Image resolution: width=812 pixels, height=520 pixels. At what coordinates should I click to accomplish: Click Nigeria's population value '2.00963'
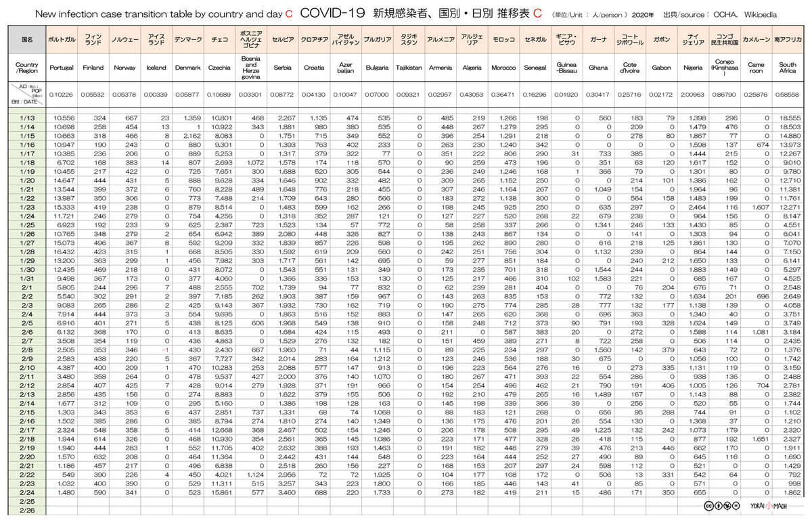(693, 95)
